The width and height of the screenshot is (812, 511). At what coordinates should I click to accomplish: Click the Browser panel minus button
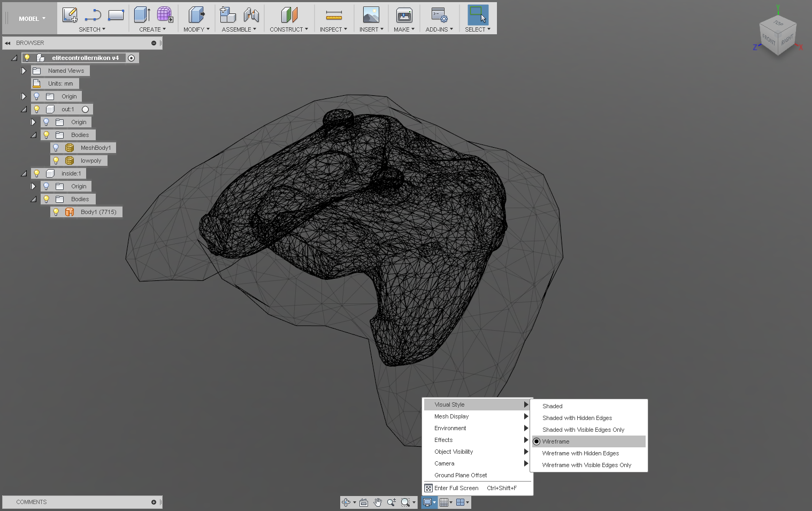154,43
